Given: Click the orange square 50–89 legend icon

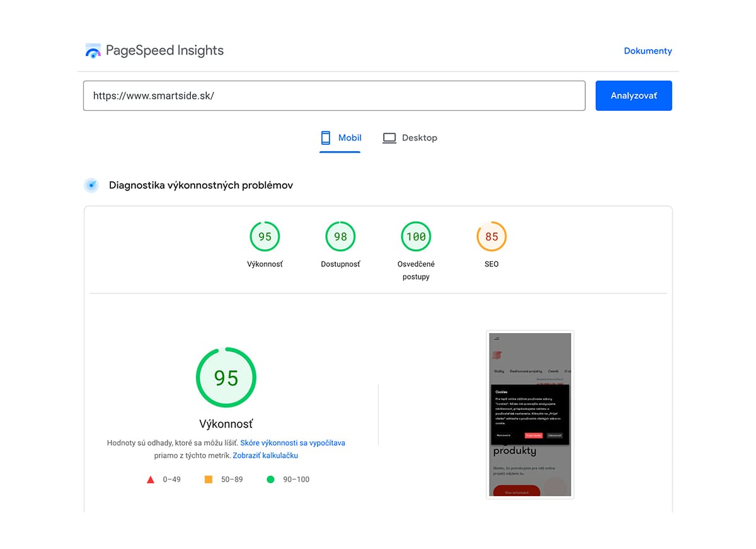Looking at the screenshot, I should pyautogui.click(x=209, y=480).
